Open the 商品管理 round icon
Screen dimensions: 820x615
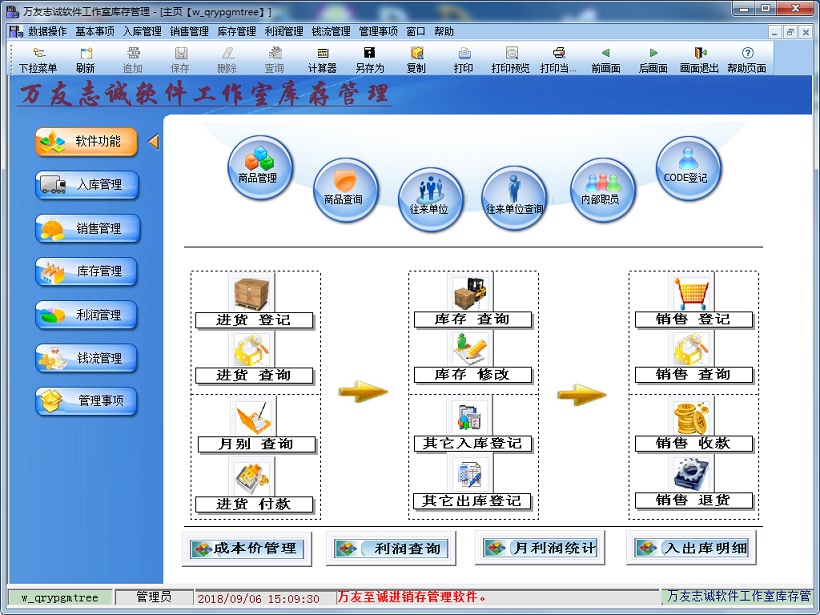pyautogui.click(x=260, y=167)
